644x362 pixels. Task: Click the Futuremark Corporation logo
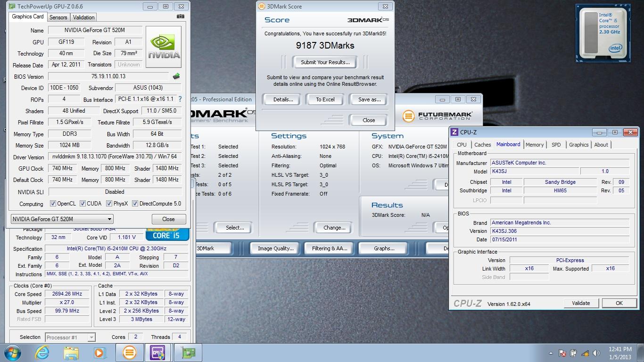[437, 115]
